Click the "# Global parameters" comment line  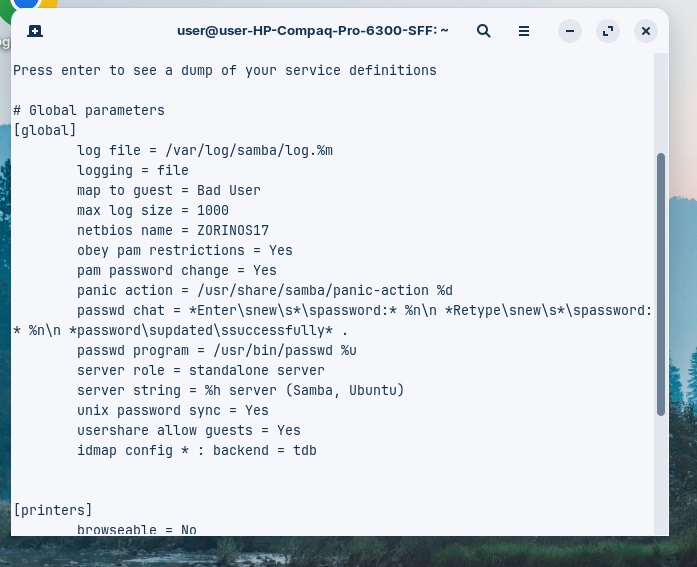coord(89,110)
